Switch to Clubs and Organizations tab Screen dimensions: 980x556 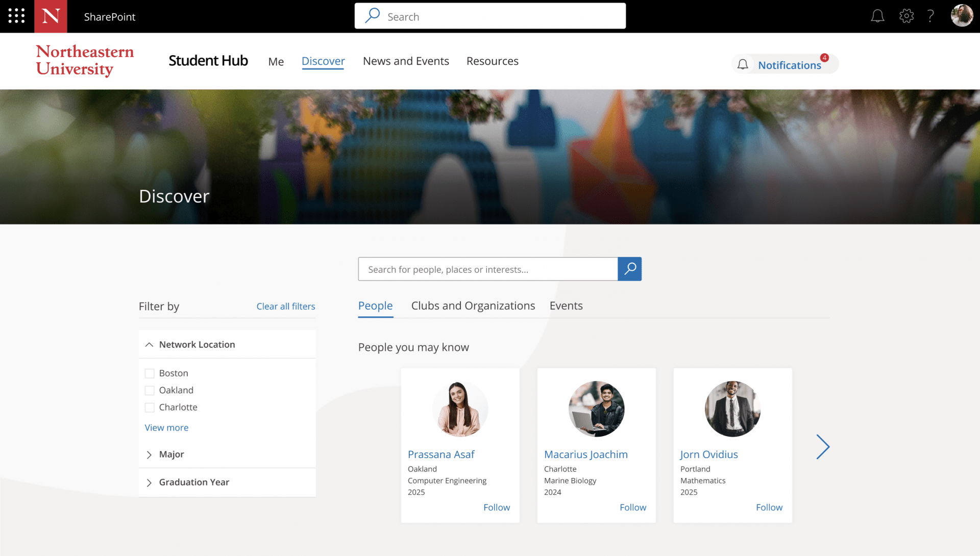tap(473, 306)
